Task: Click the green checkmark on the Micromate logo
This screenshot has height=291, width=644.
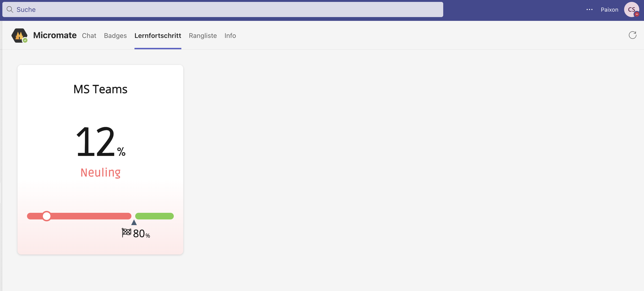Action: pos(25,41)
